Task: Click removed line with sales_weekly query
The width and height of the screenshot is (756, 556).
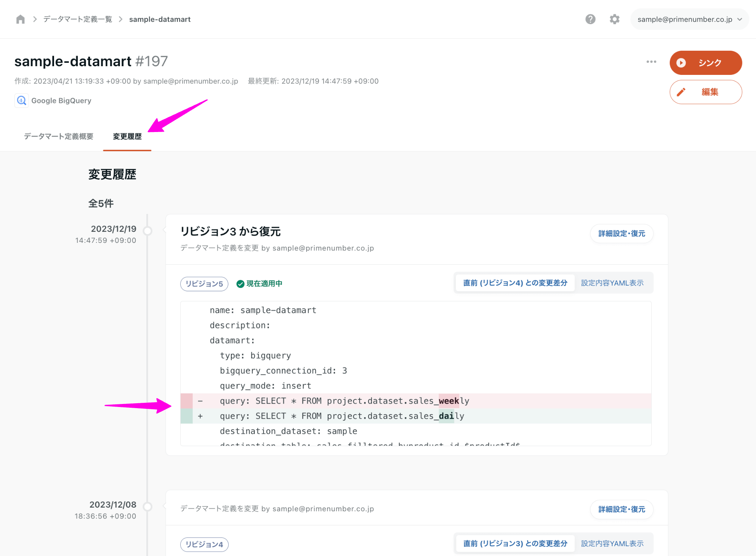Action: [416, 401]
